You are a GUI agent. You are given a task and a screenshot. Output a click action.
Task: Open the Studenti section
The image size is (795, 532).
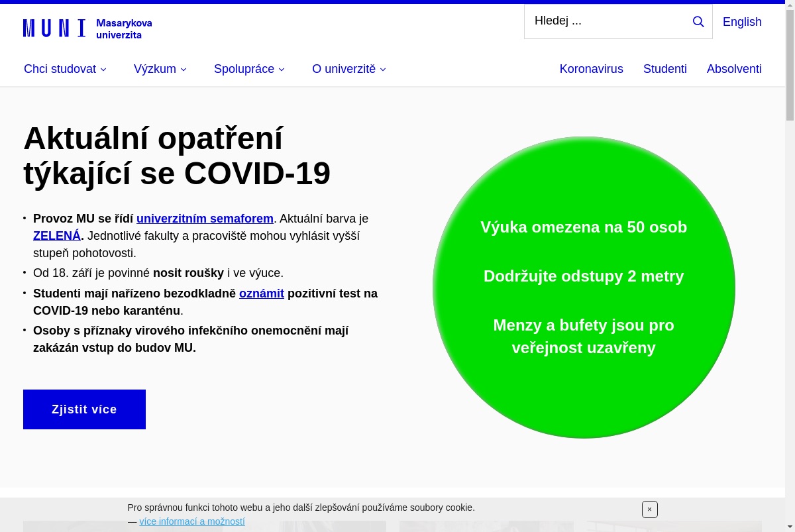[665, 69]
